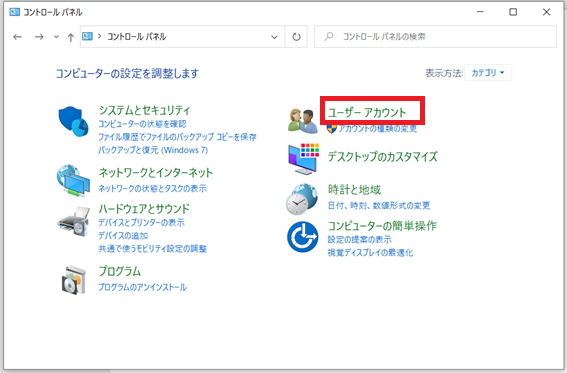Click プログラムのアンインストール link
The width and height of the screenshot is (567, 373).
click(142, 287)
